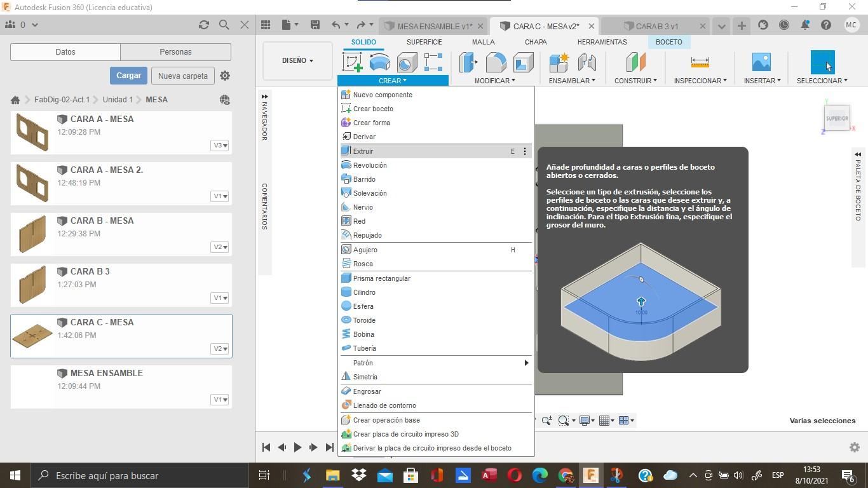Switch to the HERRAMIENTAS tab

point(602,42)
